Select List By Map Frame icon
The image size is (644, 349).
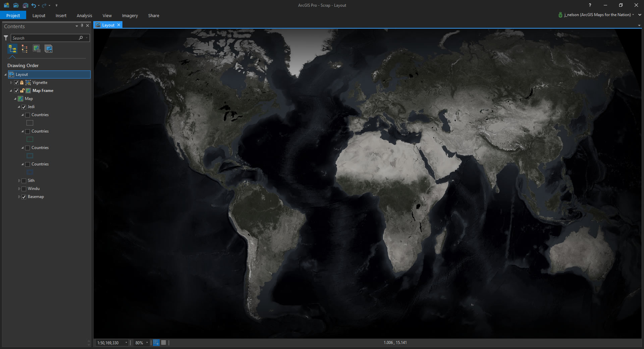point(37,49)
